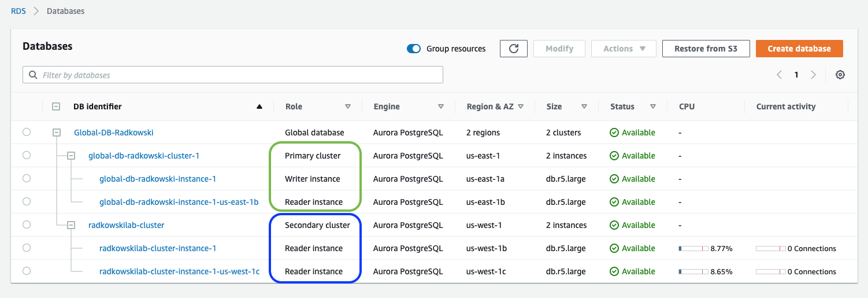
Task: Click the 2 clusters size cell
Action: [563, 133]
